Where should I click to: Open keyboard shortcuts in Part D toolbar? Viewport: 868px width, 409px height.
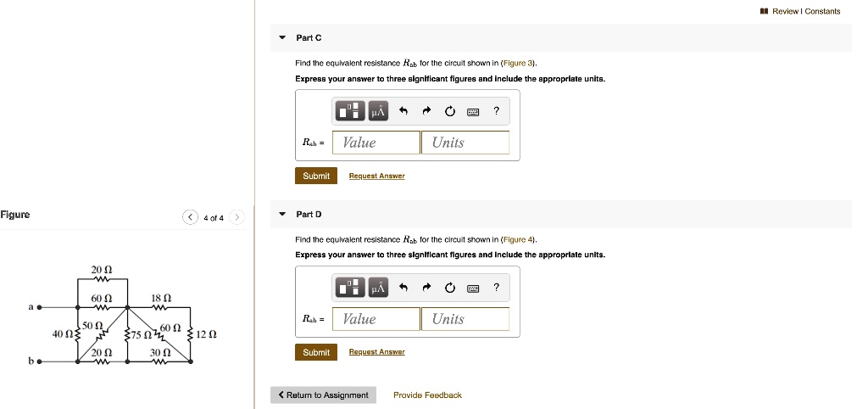[473, 288]
